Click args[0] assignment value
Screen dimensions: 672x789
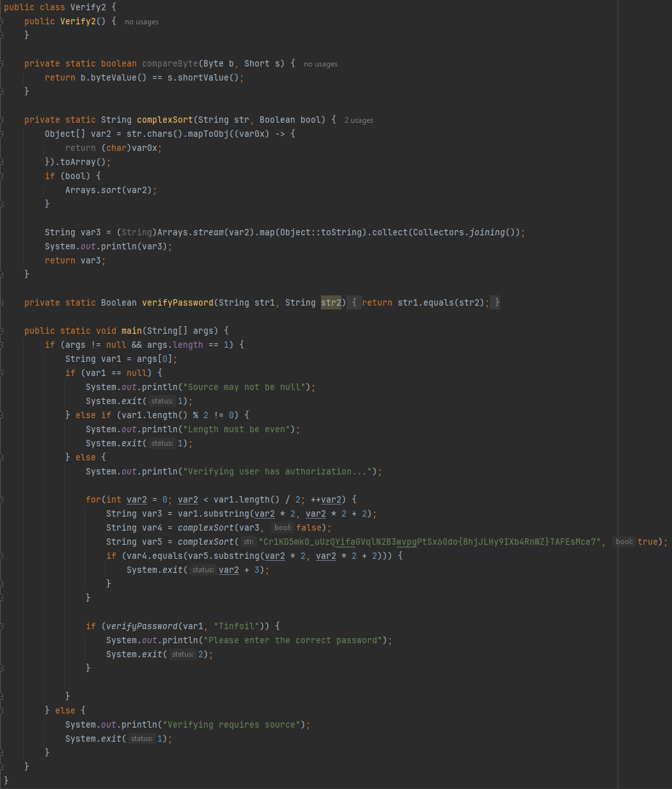(155, 359)
